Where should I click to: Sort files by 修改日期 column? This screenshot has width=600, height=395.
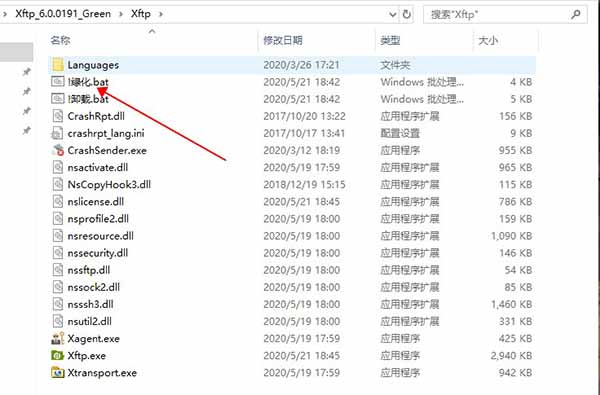283,40
